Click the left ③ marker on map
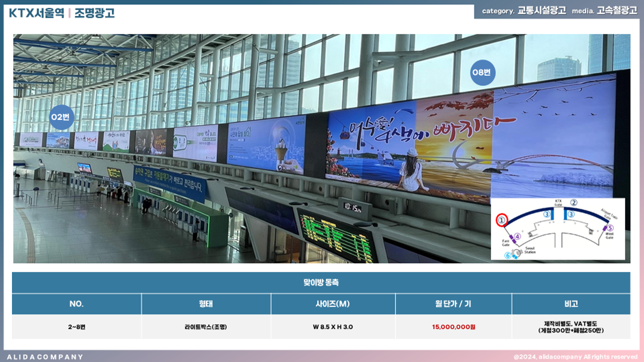This screenshot has height=362, width=644. (547, 214)
